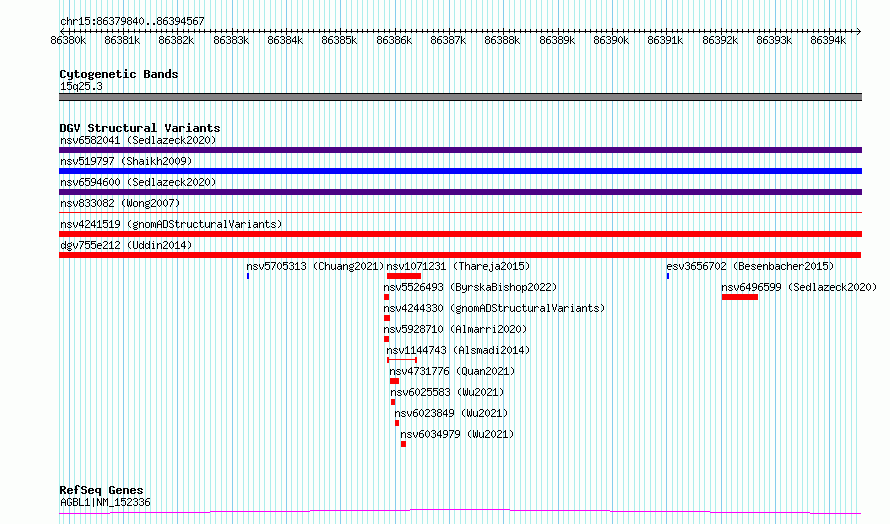890x524 pixels.
Task: Select the nsv833082 (Wong2007) label
Action: tap(120, 203)
